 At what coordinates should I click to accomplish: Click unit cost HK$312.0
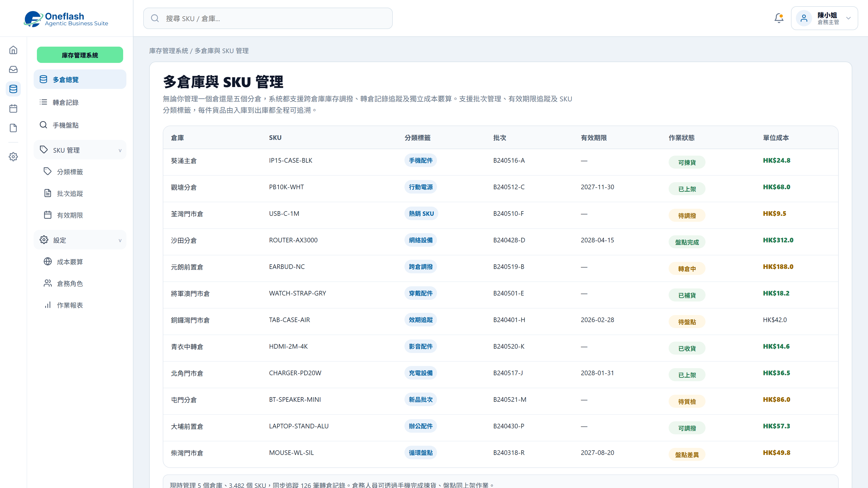(x=778, y=240)
